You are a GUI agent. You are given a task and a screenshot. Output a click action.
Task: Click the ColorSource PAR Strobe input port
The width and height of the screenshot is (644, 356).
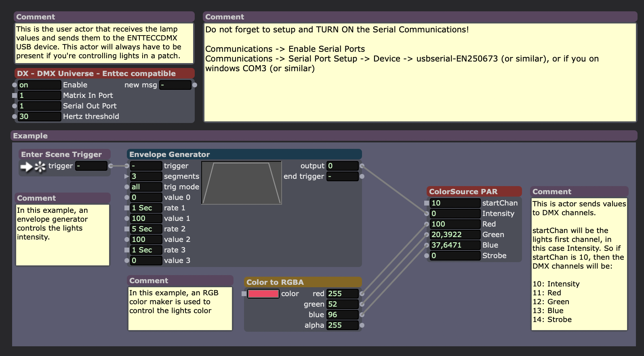click(427, 256)
